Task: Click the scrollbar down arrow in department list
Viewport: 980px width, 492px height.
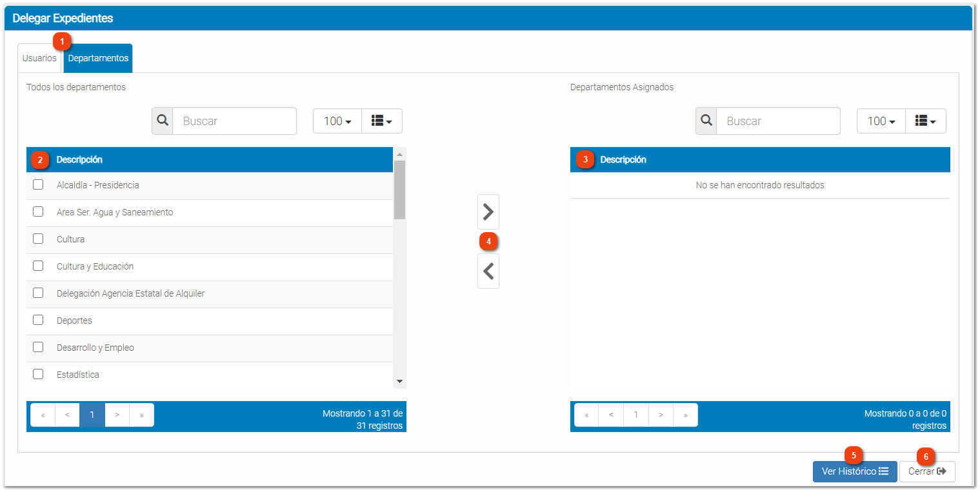Action: coord(399,382)
